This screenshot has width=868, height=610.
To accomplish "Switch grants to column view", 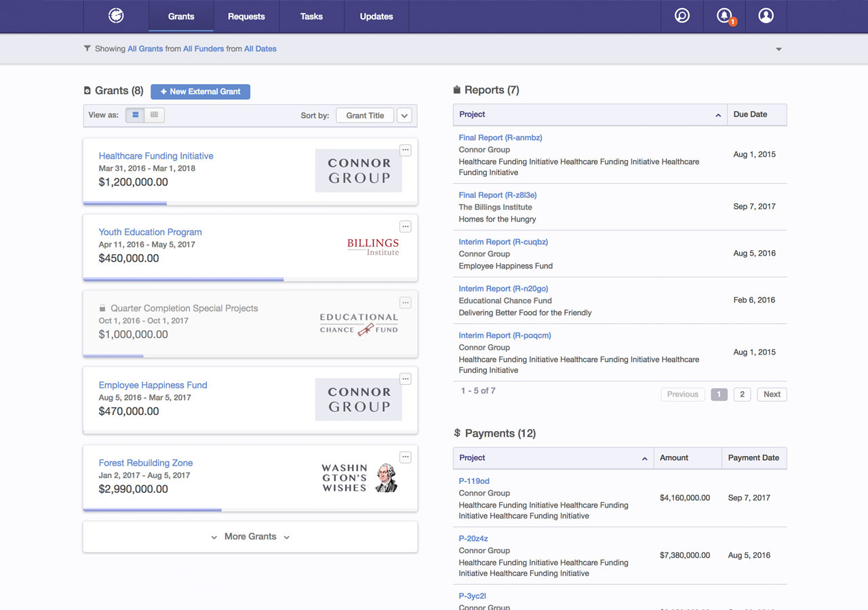I will coord(155,115).
